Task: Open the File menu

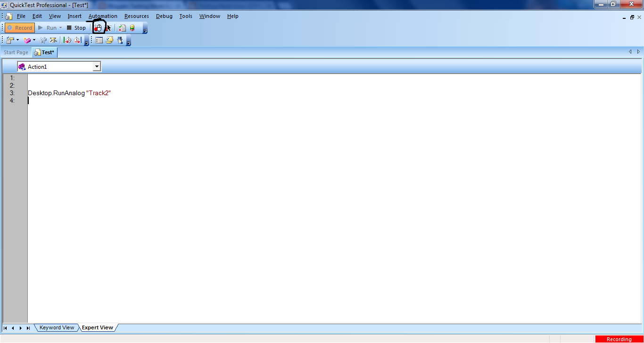Action: click(x=21, y=16)
